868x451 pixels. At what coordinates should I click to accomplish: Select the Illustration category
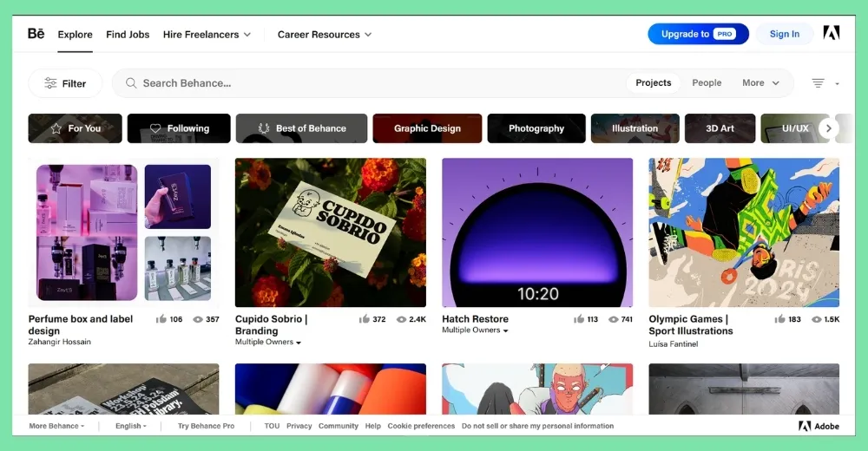click(635, 128)
